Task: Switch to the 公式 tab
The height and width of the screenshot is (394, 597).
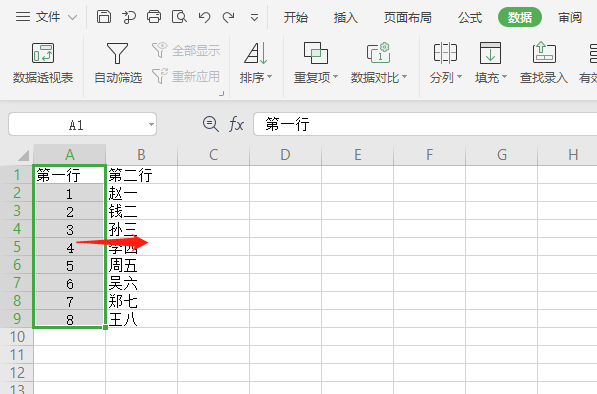Action: point(470,18)
